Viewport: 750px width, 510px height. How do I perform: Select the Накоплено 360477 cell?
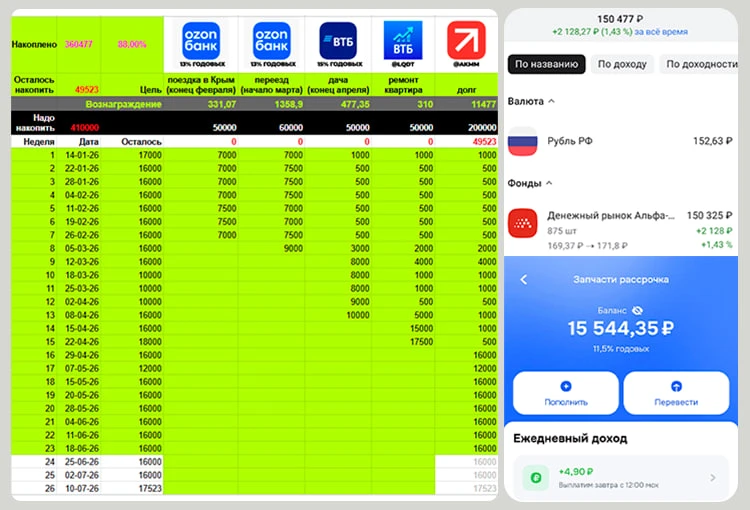(x=79, y=44)
